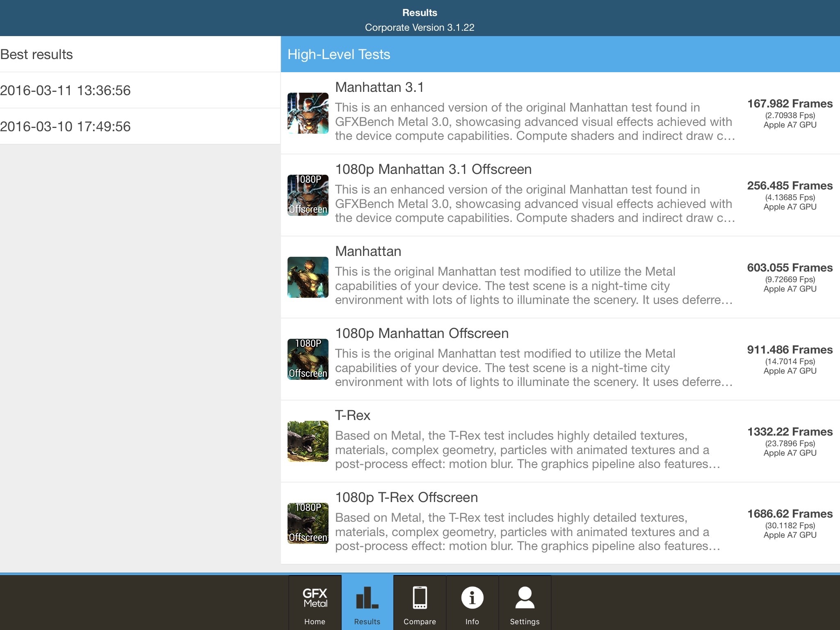Tap the T-Rex test thumbnail
The width and height of the screenshot is (840, 630).
coord(308,441)
